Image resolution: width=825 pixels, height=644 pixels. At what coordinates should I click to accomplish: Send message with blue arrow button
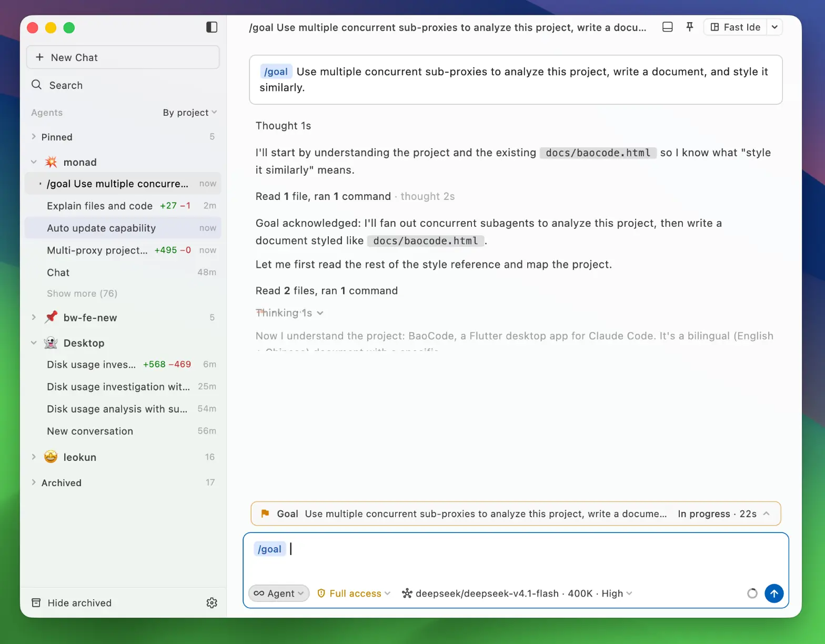click(x=774, y=593)
